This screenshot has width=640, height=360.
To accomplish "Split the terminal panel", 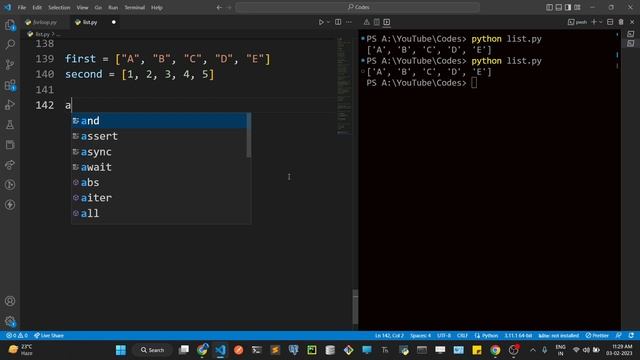I will coord(610,22).
